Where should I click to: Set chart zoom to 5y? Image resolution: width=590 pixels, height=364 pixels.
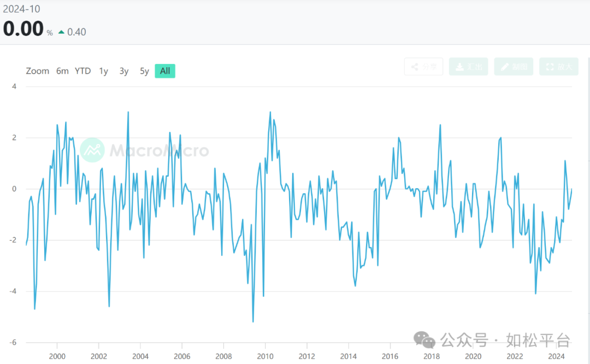point(144,71)
